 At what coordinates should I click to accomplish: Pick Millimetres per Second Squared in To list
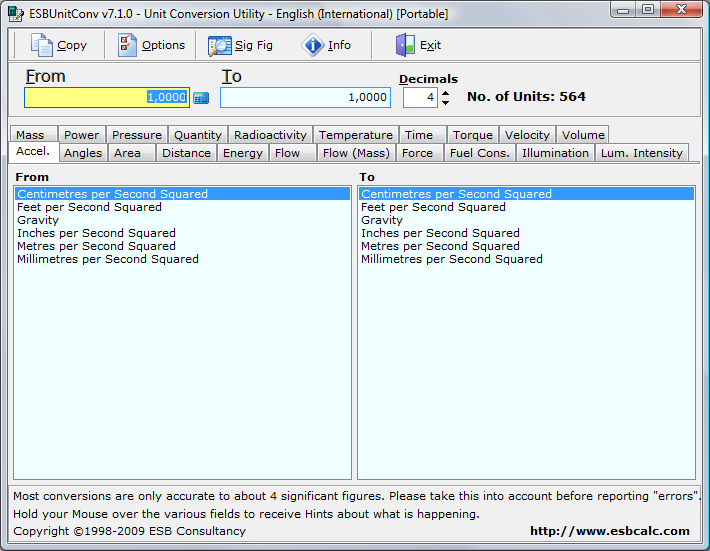(527, 259)
